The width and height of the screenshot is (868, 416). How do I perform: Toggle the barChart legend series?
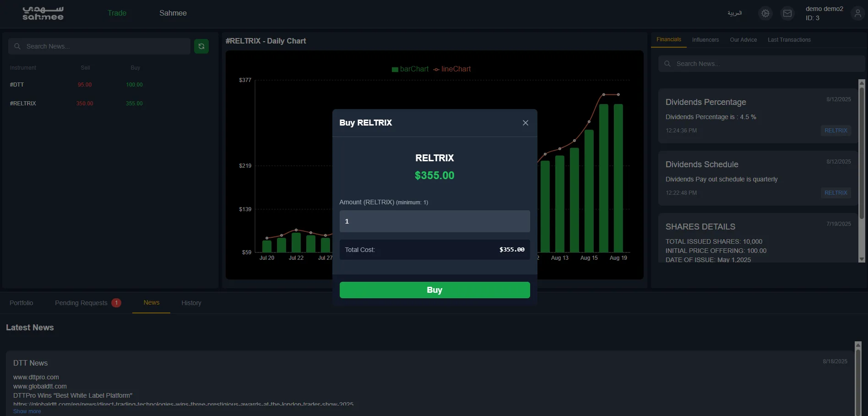410,69
